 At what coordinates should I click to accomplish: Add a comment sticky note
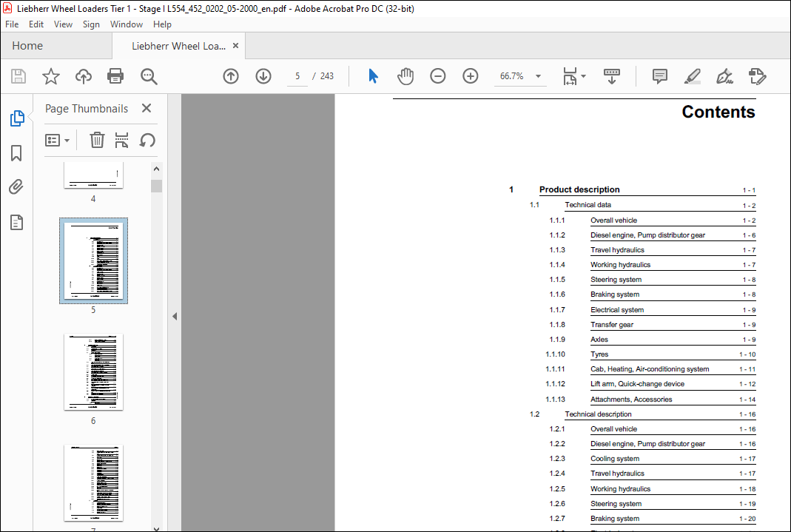tap(660, 76)
